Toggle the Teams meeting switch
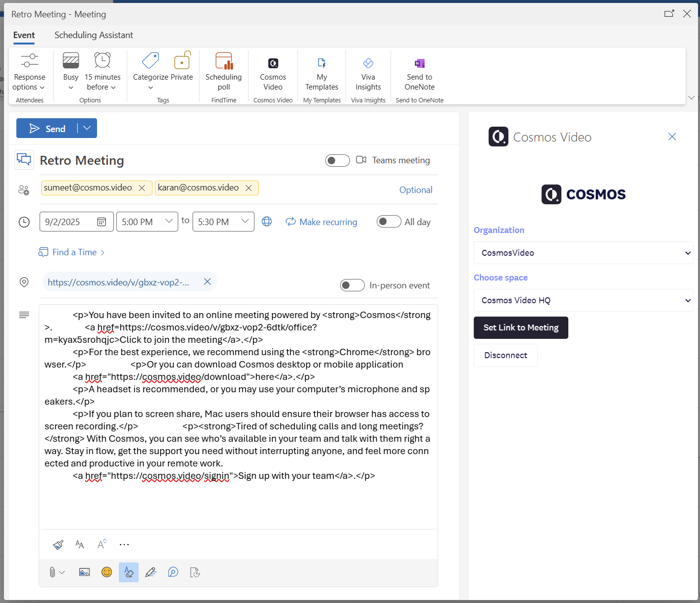The height and width of the screenshot is (603, 700). tap(337, 160)
